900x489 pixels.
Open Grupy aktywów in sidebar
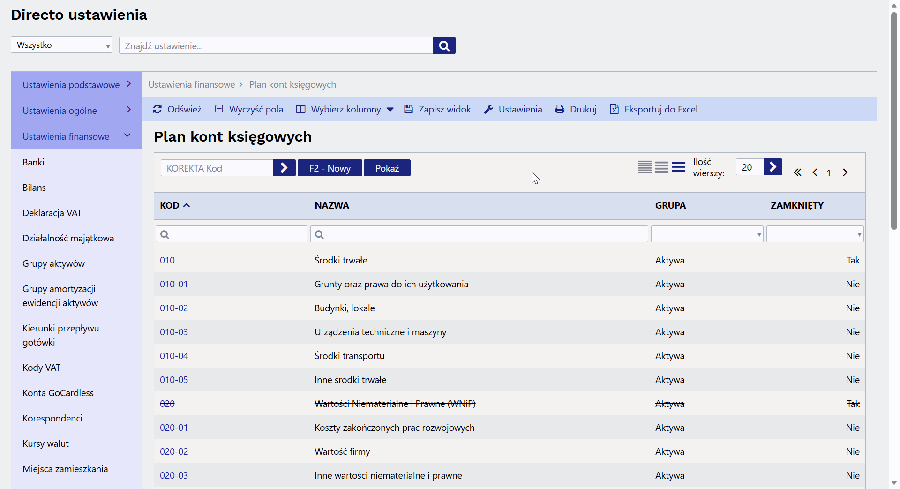pyautogui.click(x=53, y=263)
